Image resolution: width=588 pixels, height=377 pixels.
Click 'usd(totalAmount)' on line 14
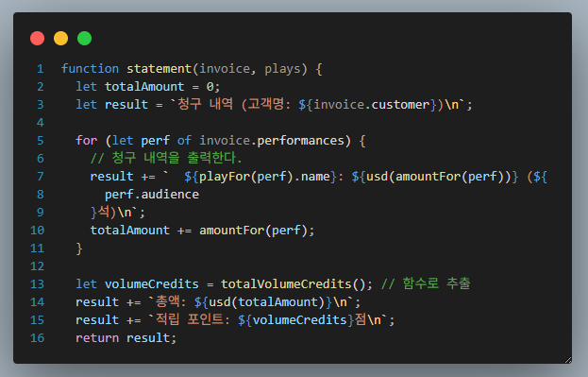[266, 302]
